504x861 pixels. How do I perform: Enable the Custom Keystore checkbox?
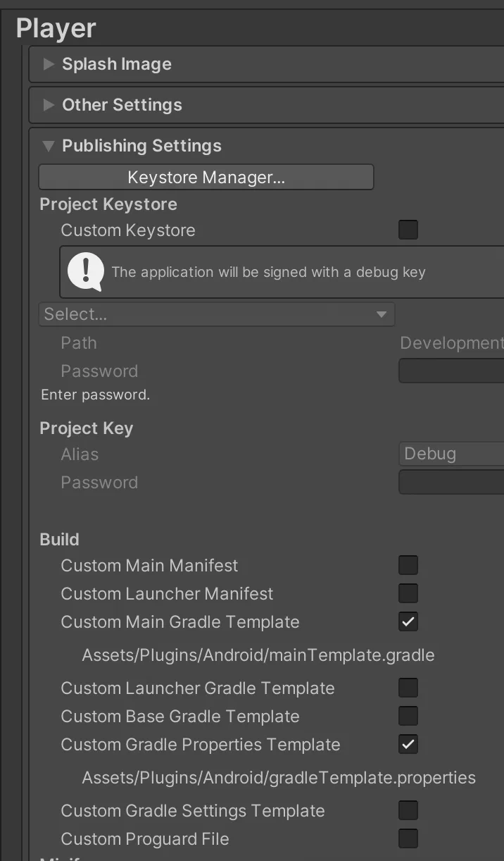pyautogui.click(x=408, y=230)
